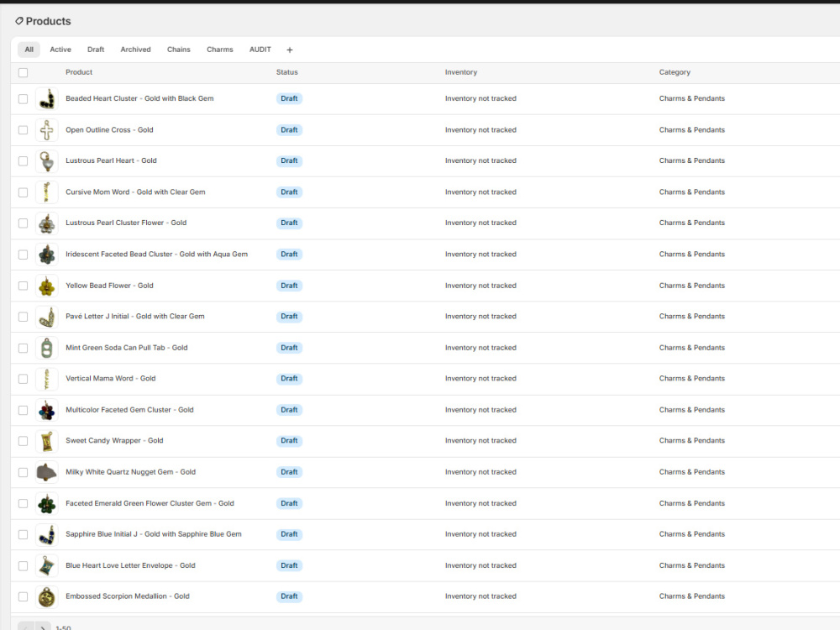The width and height of the screenshot is (840, 630).
Task: Open Milky White Quartz Nugget Gem product
Action: pos(131,472)
